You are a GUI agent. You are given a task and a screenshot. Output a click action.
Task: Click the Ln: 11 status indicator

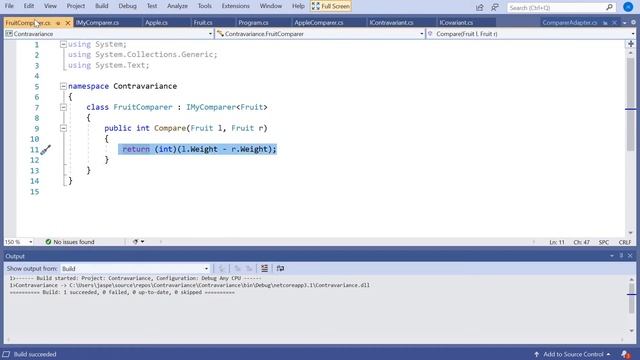pos(556,242)
